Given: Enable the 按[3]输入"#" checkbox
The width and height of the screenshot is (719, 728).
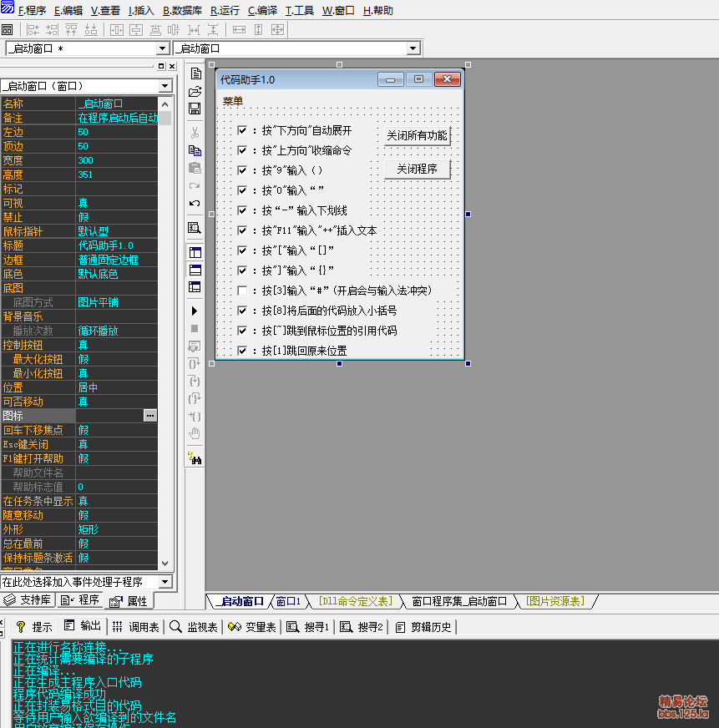Looking at the screenshot, I should 242,291.
